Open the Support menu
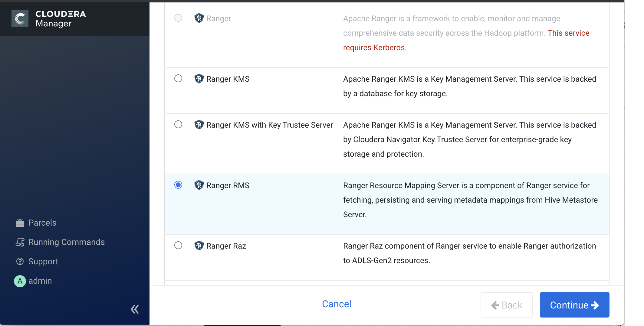The height and width of the screenshot is (326, 644). click(43, 262)
